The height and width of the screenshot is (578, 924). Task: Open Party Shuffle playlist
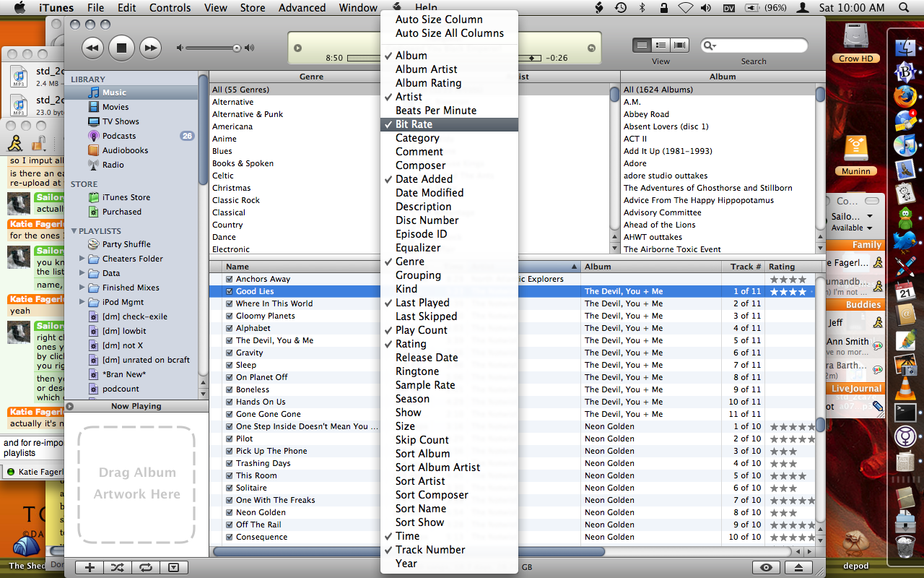[126, 244]
